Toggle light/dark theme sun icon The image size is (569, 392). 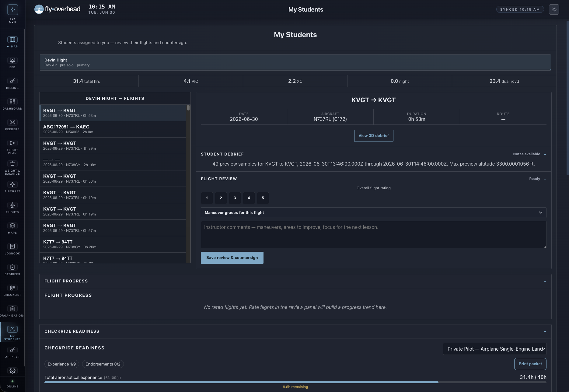[x=554, y=9]
